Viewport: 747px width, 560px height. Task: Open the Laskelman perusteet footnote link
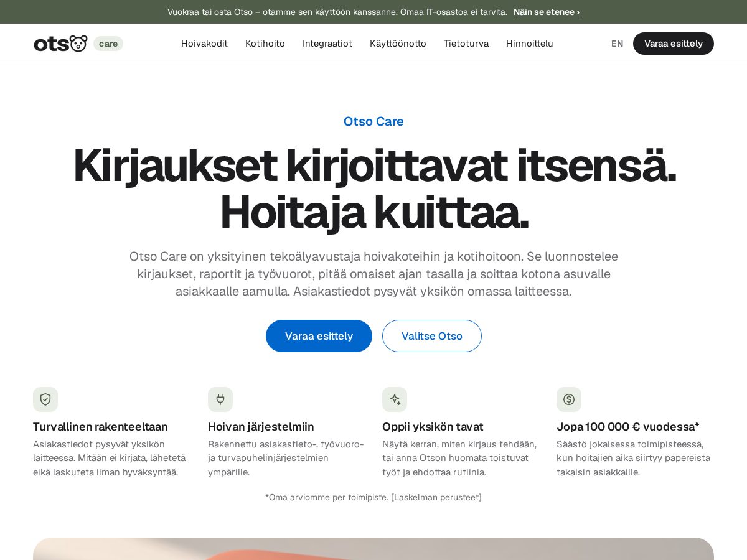[x=436, y=497]
